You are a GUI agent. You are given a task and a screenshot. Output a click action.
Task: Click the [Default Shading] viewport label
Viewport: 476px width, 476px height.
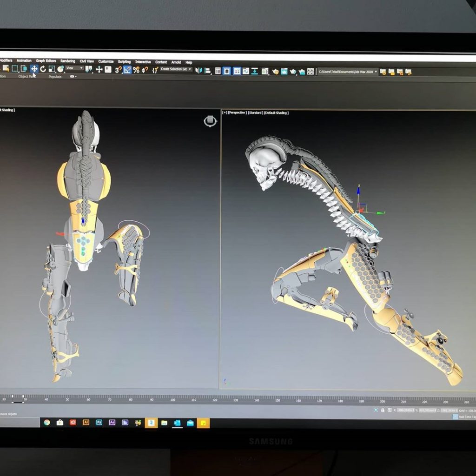pyautogui.click(x=276, y=113)
